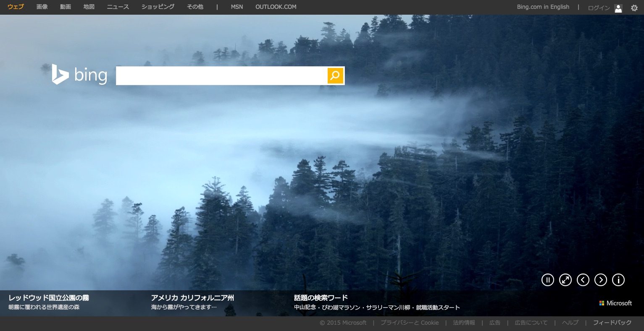Image resolution: width=644 pixels, height=331 pixels.
Task: Open the 動画 videos tab
Action: point(66,7)
